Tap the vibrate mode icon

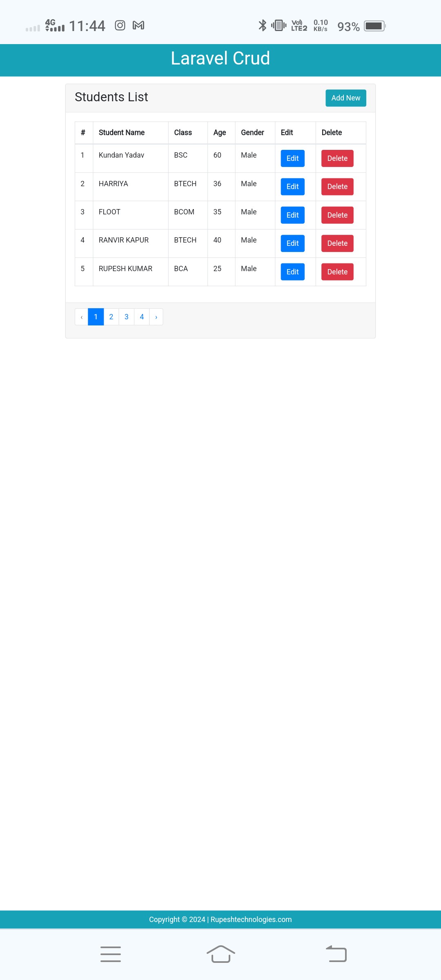point(279,25)
